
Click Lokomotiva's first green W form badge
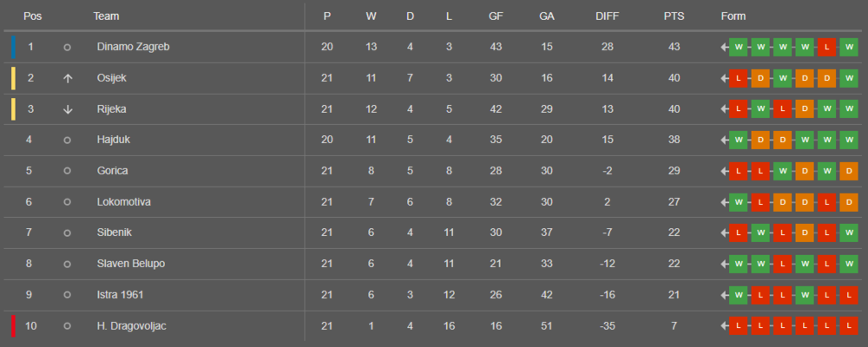(x=739, y=202)
